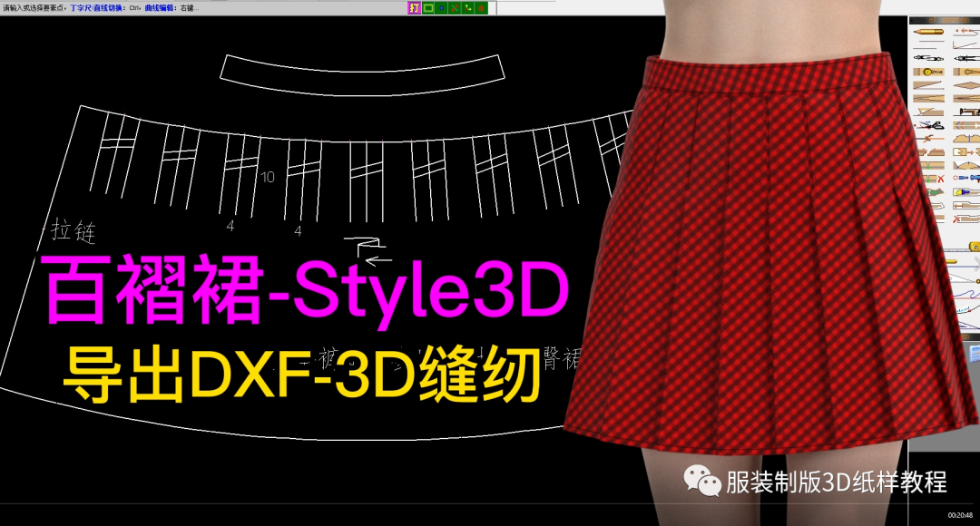
Task: Click the 曲线编辑 prompt text
Action: point(160,7)
